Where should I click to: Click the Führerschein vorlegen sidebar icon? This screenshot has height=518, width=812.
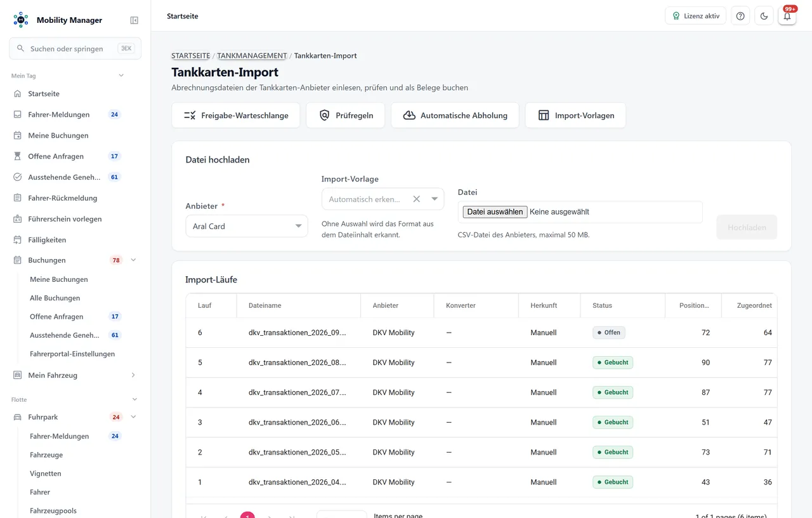(17, 219)
